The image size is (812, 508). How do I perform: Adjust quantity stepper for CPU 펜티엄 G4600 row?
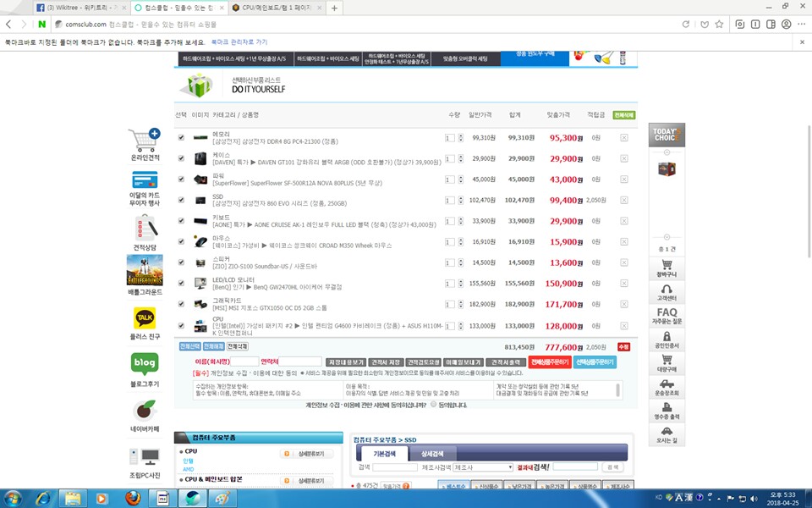coord(461,326)
